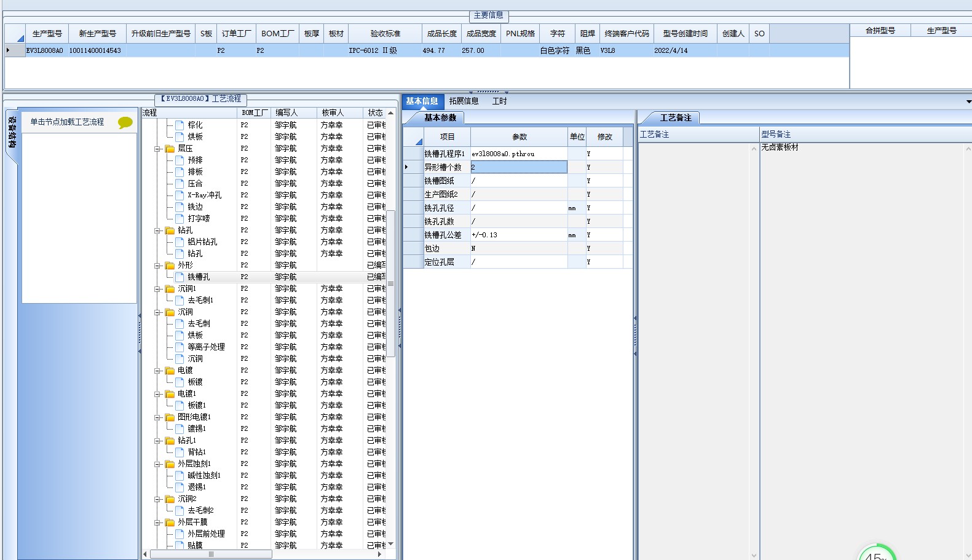
Task: Click the page icon beside 铝片钻孔
Action: (180, 242)
